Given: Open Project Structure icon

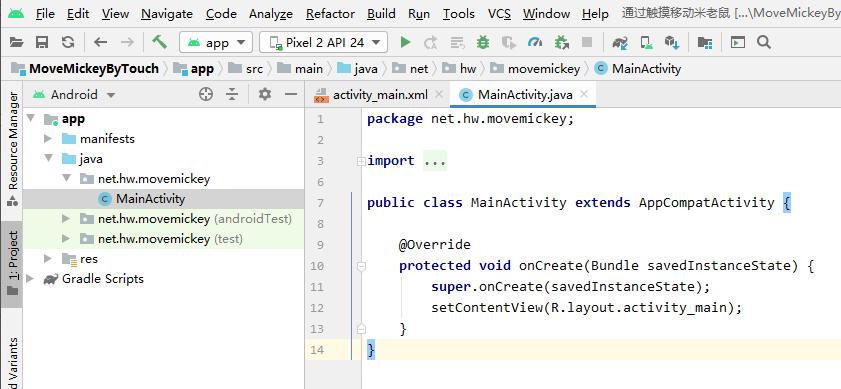Looking at the screenshot, I should (x=705, y=42).
